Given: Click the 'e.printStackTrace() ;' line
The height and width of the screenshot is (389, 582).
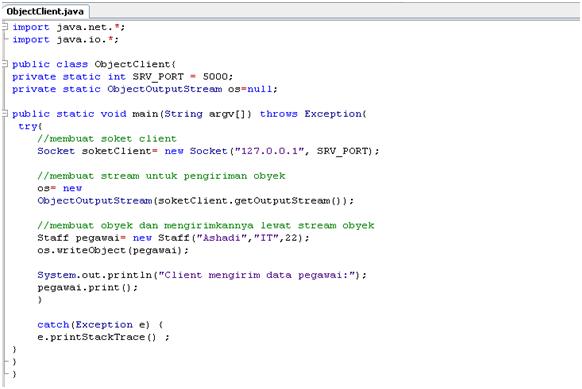Looking at the screenshot, I should point(104,337).
